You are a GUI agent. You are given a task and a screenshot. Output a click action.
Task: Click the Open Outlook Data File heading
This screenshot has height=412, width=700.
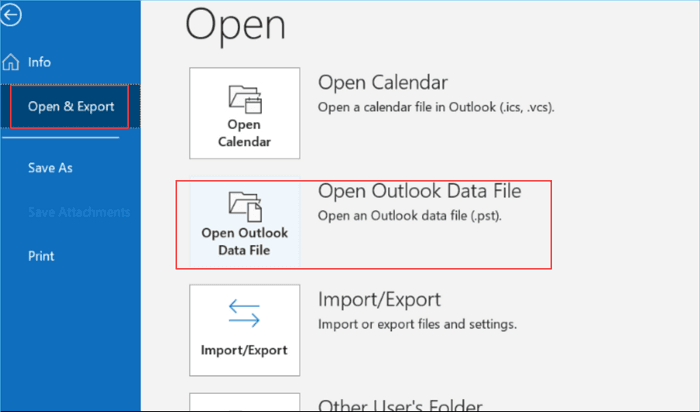tap(419, 190)
